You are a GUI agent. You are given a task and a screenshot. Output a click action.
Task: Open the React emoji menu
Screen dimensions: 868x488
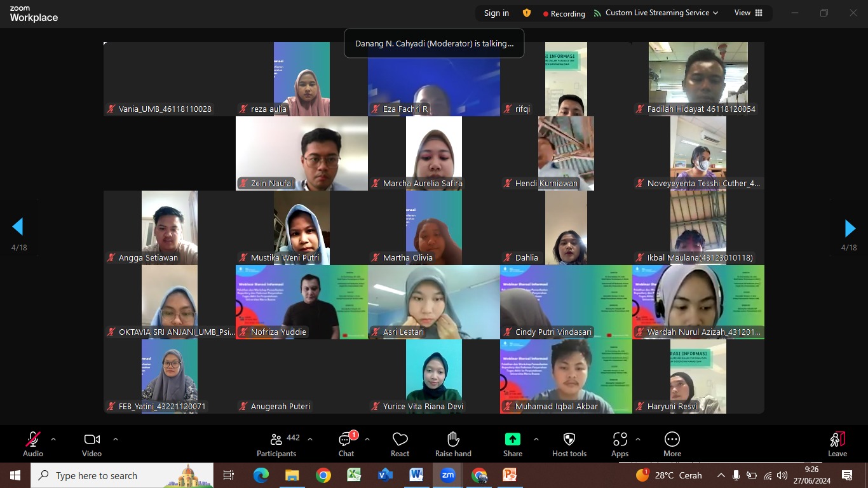(x=400, y=440)
